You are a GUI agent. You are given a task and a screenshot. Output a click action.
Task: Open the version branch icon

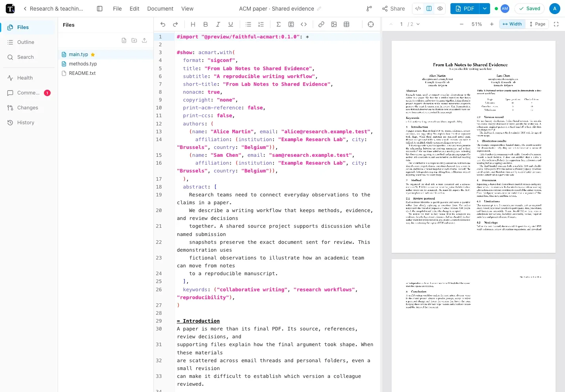[369, 9]
